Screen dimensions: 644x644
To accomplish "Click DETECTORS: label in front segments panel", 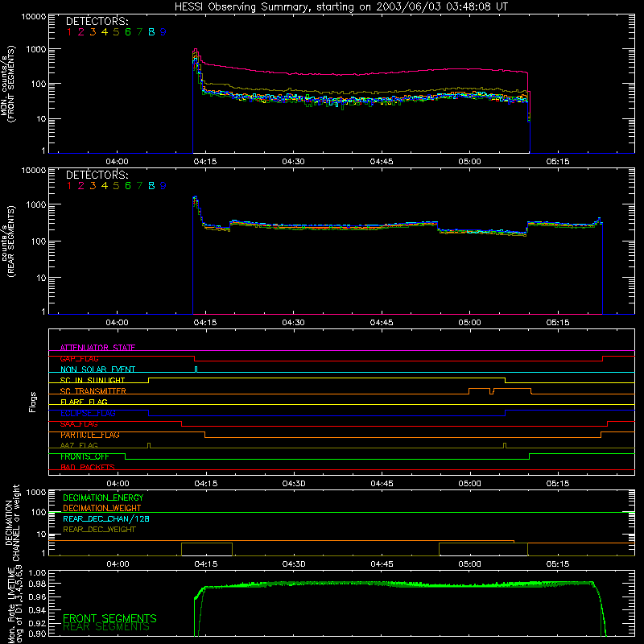I will click(97, 21).
